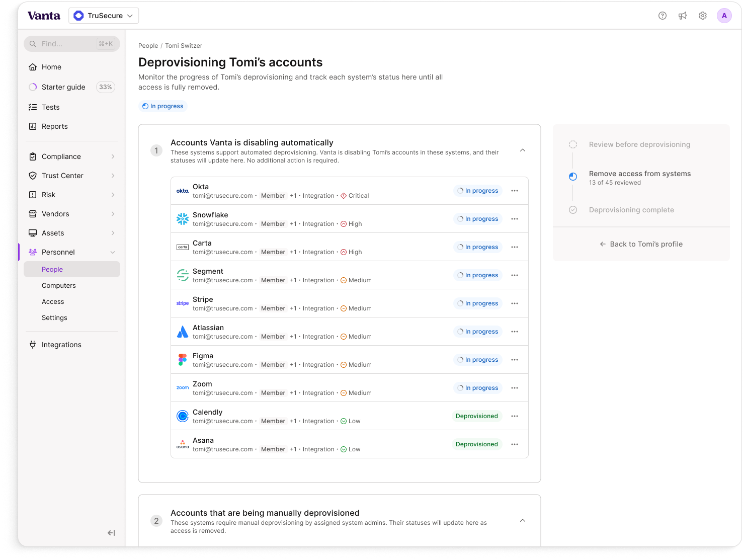The width and height of the screenshot is (743, 560).
Task: Open more options for Segment row
Action: (515, 275)
